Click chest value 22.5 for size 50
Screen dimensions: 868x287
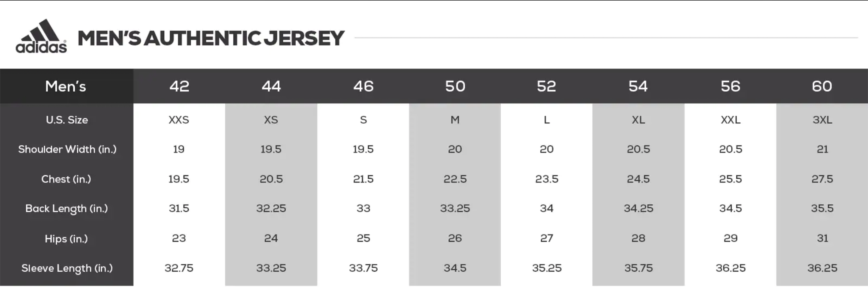click(x=455, y=179)
